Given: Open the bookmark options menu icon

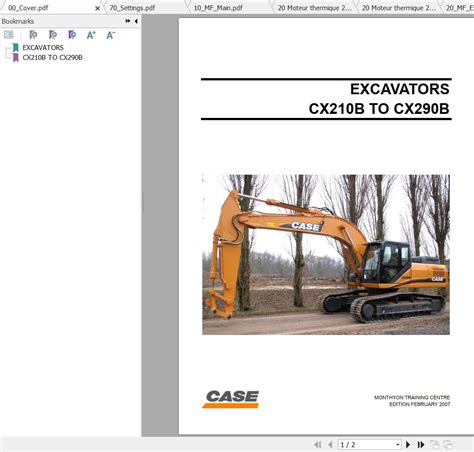Looking at the screenshot, I should coord(8,35).
